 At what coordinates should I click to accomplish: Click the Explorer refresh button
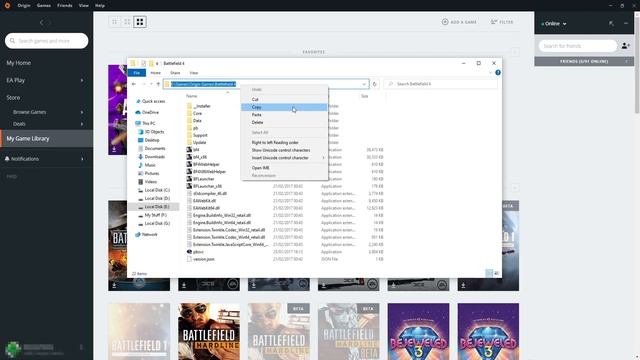(374, 84)
